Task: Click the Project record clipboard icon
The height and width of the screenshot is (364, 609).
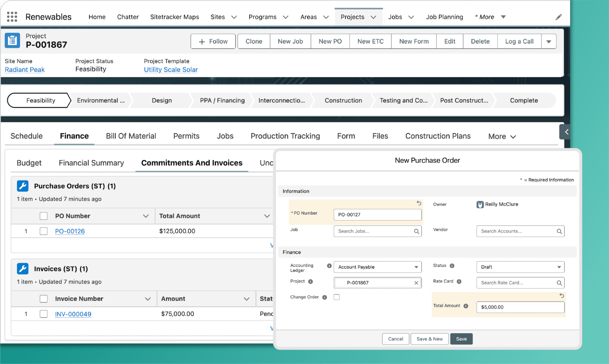Action: click(12, 41)
